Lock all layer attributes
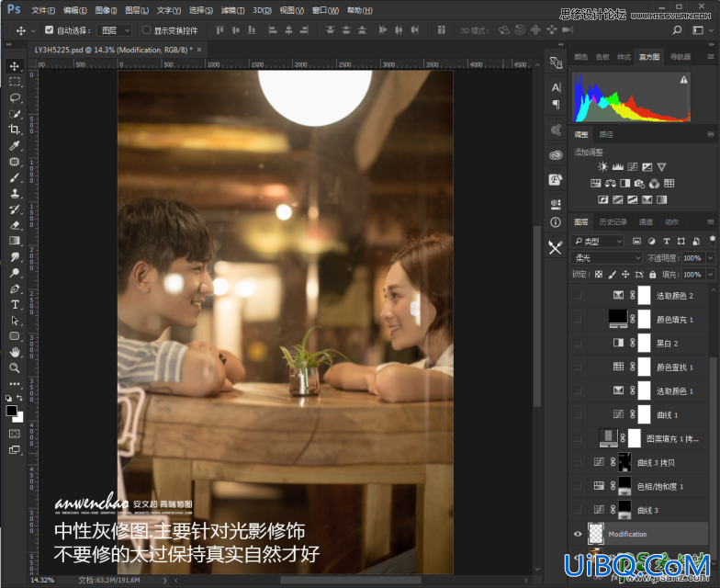 click(652, 274)
